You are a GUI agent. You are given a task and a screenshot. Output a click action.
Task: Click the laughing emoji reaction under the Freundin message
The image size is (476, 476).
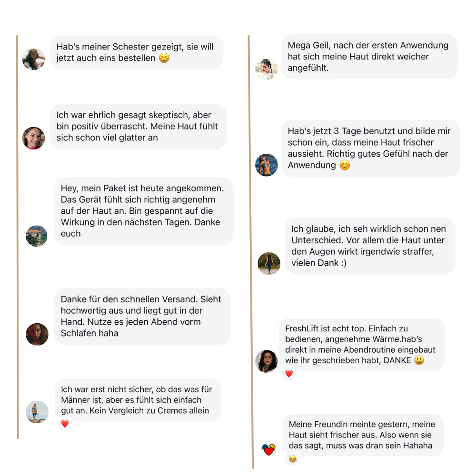[x=293, y=459]
